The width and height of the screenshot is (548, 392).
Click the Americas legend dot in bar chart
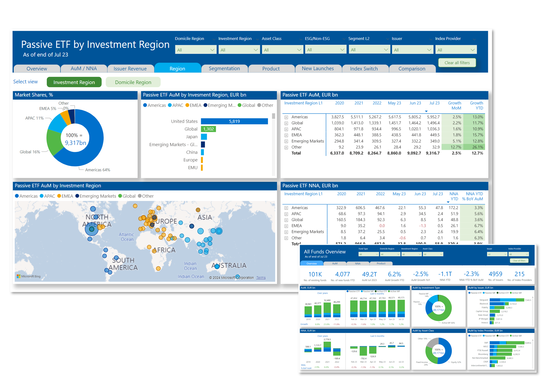[x=145, y=105]
